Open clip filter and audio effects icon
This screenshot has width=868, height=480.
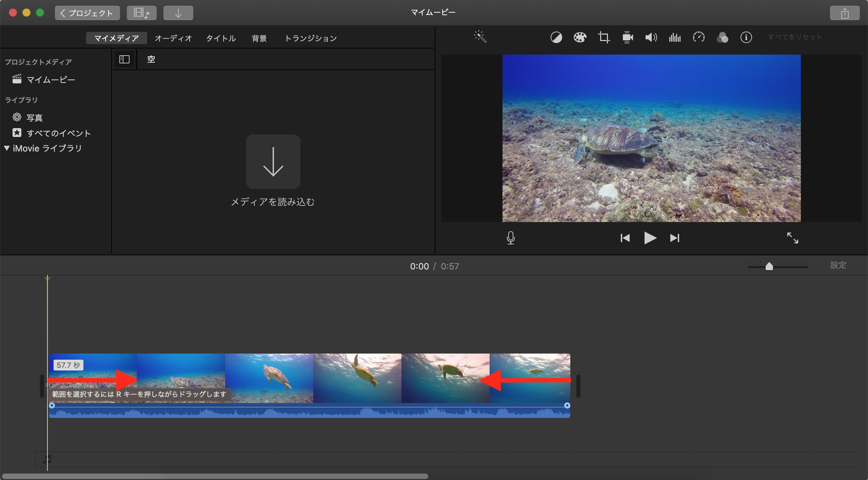click(723, 37)
